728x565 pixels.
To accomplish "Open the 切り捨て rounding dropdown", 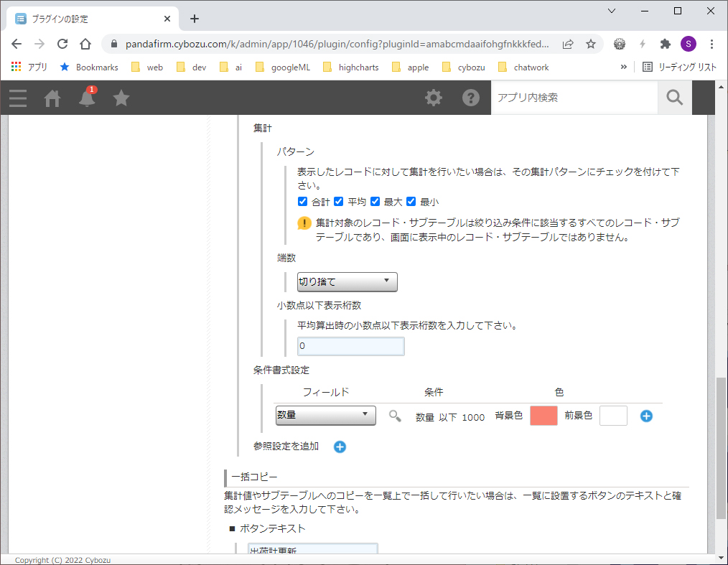I will tap(347, 281).
